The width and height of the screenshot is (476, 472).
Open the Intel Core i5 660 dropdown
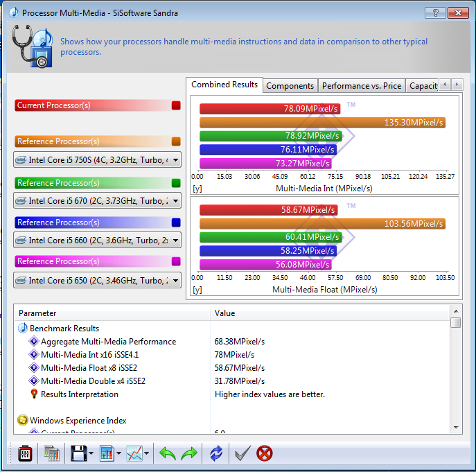click(97, 241)
